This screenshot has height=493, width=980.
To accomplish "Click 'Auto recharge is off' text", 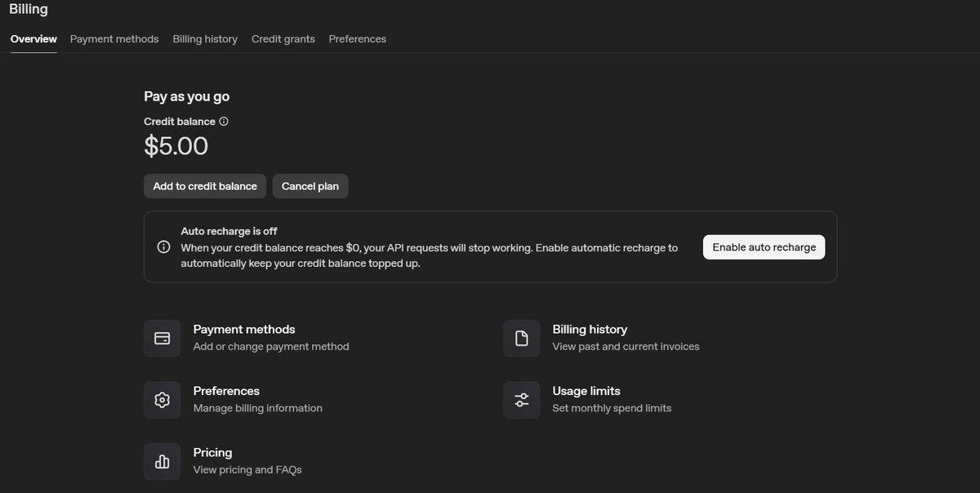I will [x=229, y=231].
